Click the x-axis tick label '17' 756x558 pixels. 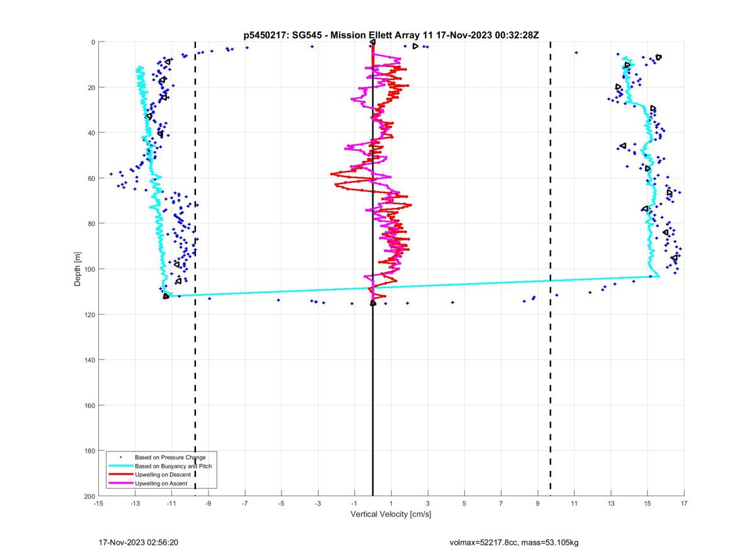point(684,503)
